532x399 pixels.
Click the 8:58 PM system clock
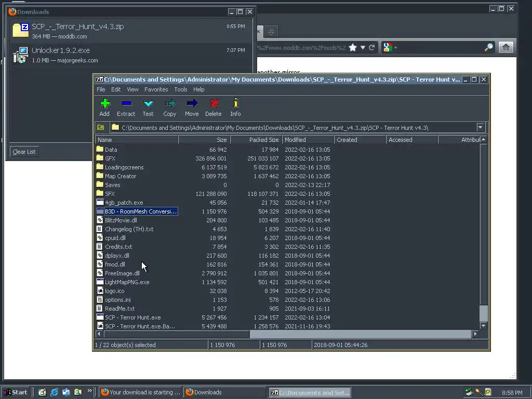(x=512, y=393)
